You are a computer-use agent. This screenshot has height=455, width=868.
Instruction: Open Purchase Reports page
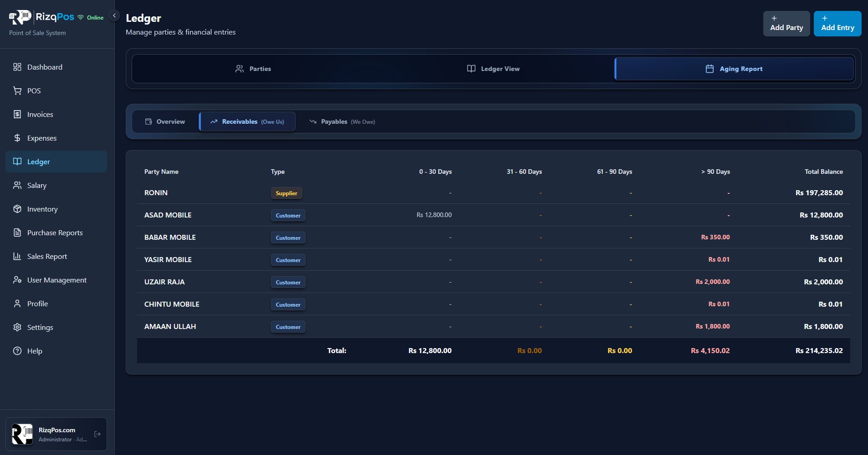(x=56, y=233)
